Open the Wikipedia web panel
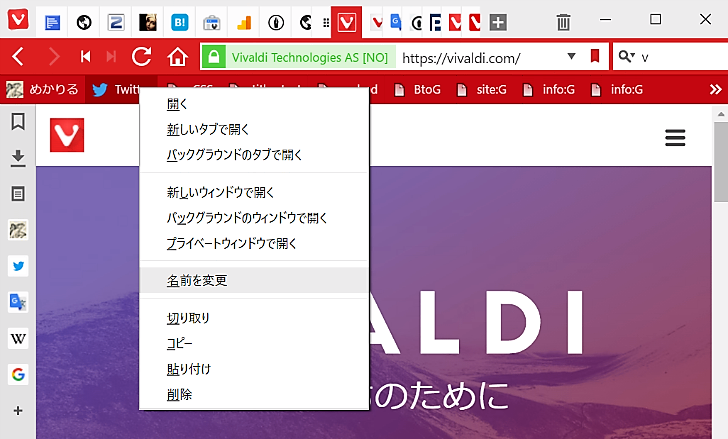728x439 pixels. pyautogui.click(x=18, y=338)
